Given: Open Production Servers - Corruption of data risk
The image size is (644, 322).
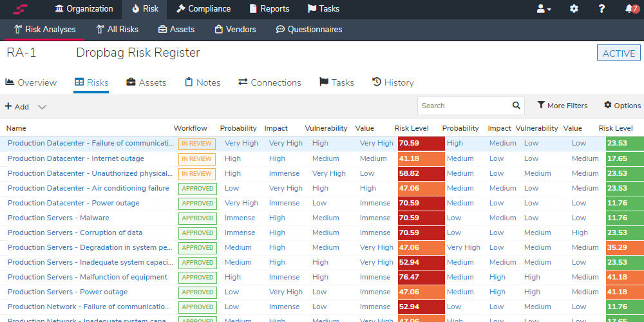Looking at the screenshot, I should pos(75,232).
